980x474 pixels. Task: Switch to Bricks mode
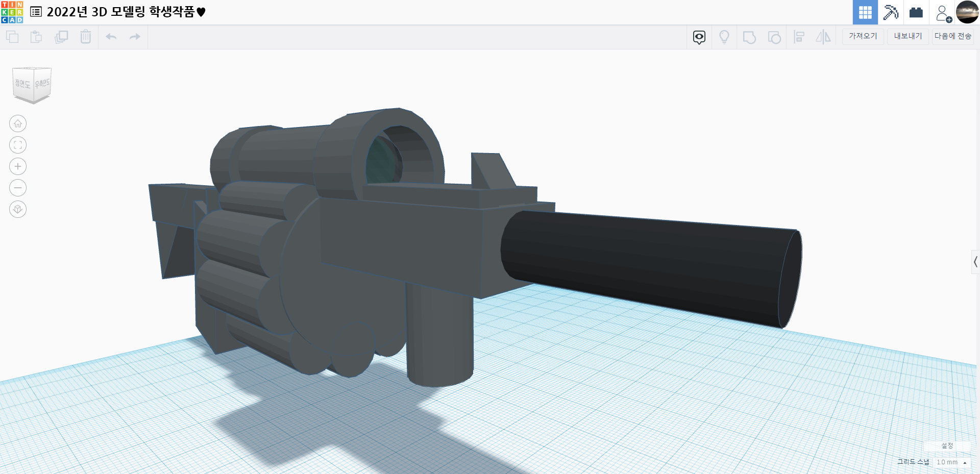pyautogui.click(x=916, y=12)
